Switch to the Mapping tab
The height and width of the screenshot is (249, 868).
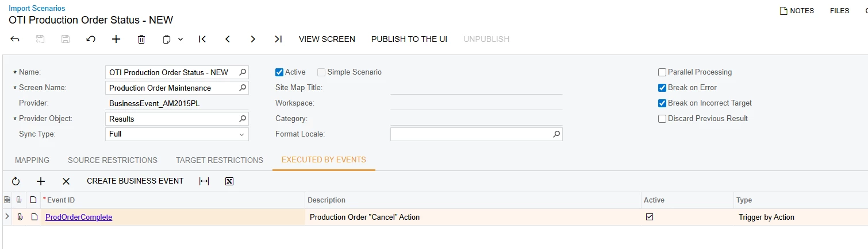coord(32,160)
